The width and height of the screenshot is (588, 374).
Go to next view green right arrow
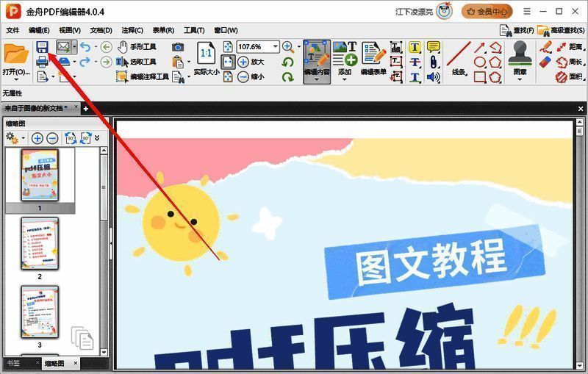tap(107, 62)
